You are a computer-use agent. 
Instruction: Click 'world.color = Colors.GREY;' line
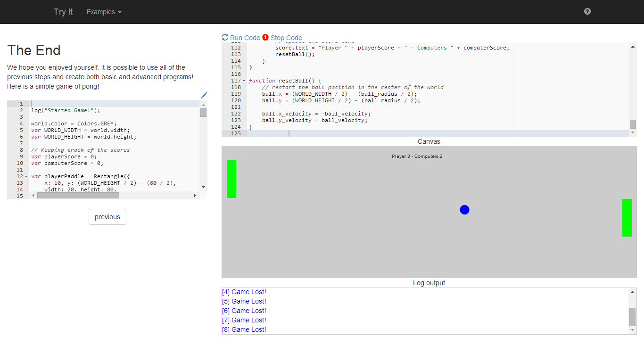coord(74,123)
